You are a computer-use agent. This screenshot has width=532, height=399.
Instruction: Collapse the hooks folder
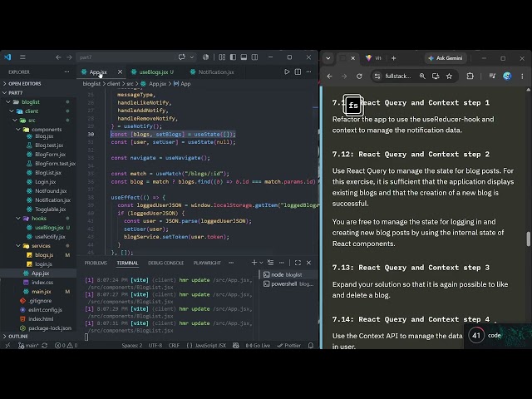(x=39, y=218)
